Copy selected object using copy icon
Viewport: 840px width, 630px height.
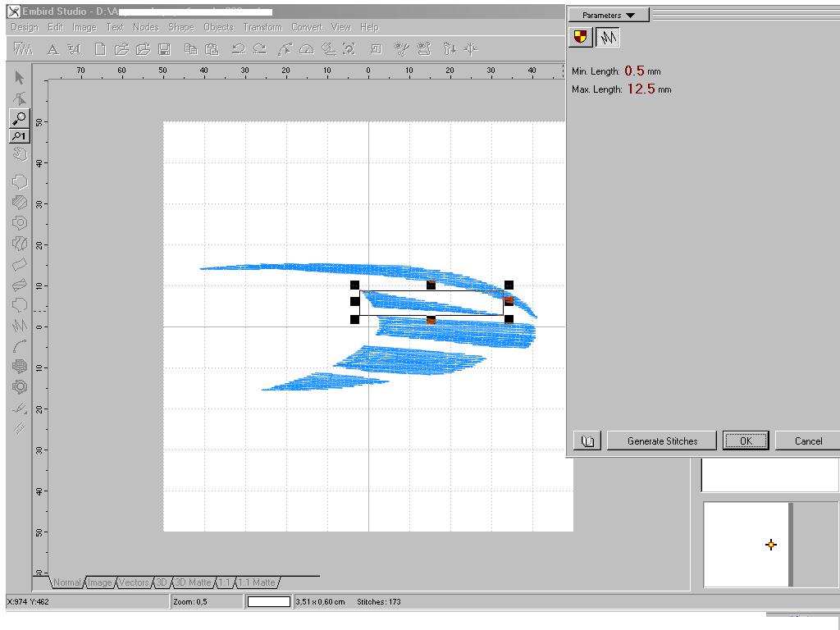[x=190, y=49]
